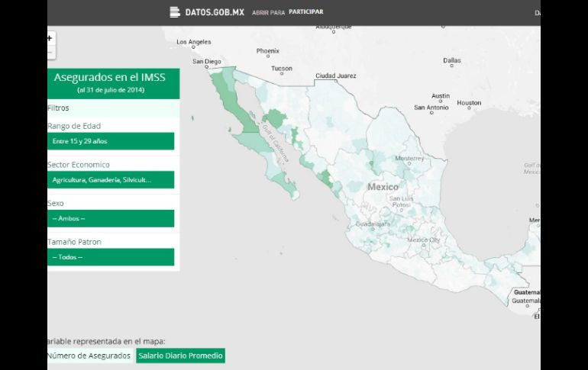Click the map zoom out minus button
The height and width of the screenshot is (370, 588).
(x=50, y=52)
